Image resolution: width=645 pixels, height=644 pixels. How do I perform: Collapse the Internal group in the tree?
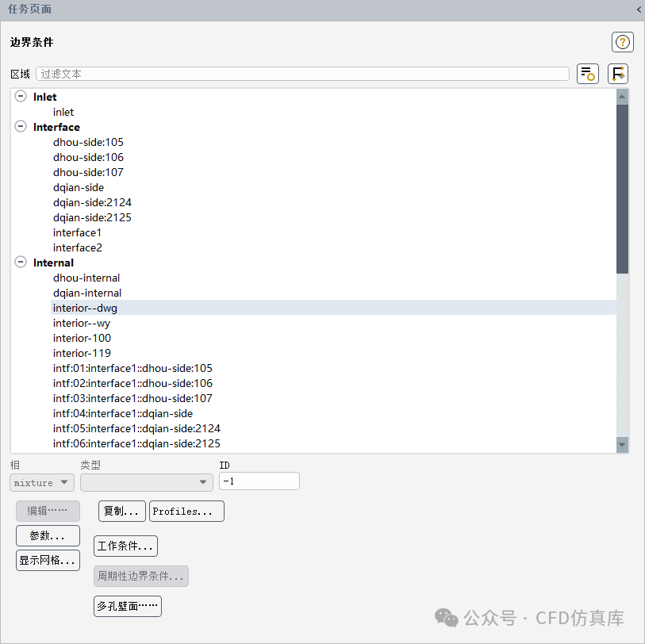pos(20,262)
